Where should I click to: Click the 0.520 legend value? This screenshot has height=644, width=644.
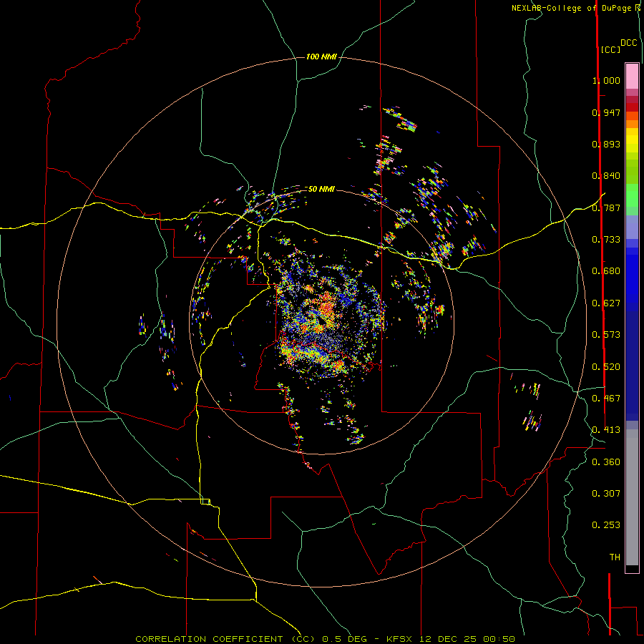(x=606, y=367)
